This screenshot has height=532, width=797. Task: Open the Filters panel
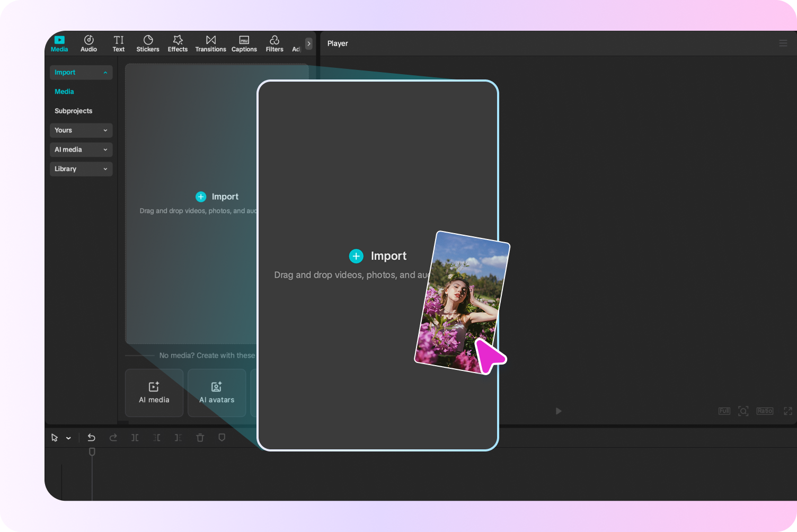click(x=274, y=43)
